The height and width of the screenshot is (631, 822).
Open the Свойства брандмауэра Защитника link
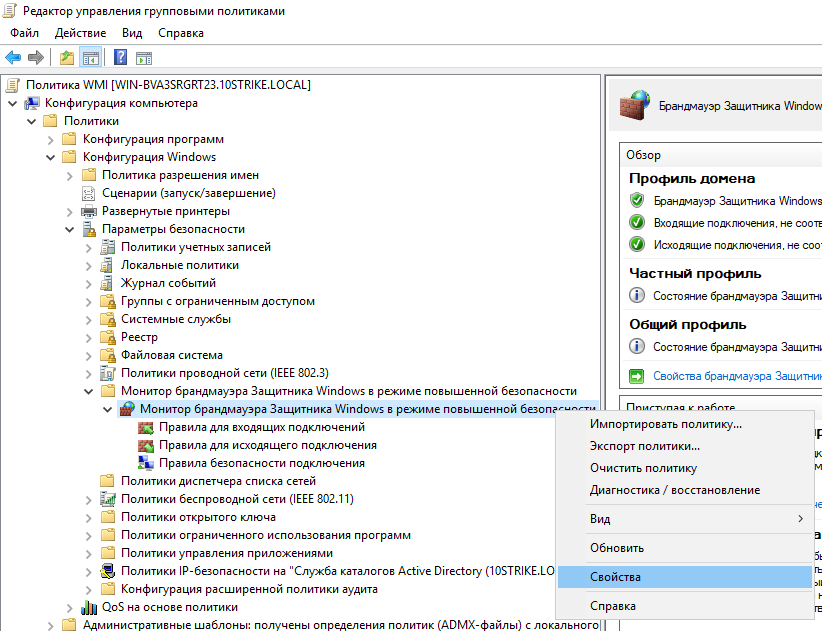pyautogui.click(x=737, y=376)
